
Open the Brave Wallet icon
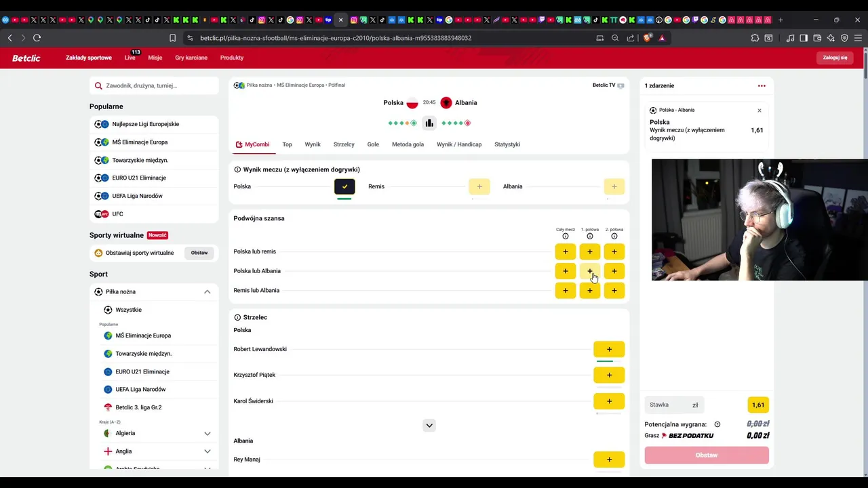[x=817, y=38]
